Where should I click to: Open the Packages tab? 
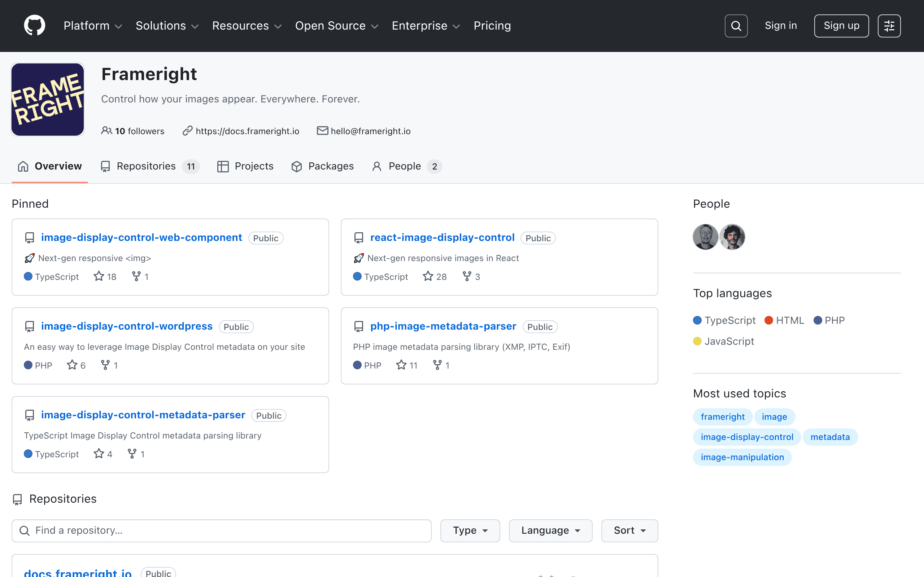click(322, 166)
